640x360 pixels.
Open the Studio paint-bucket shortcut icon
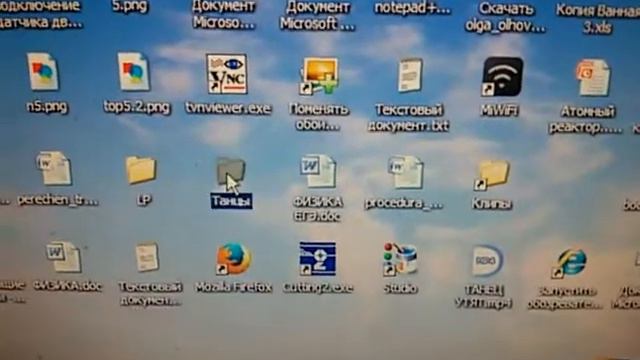click(400, 260)
